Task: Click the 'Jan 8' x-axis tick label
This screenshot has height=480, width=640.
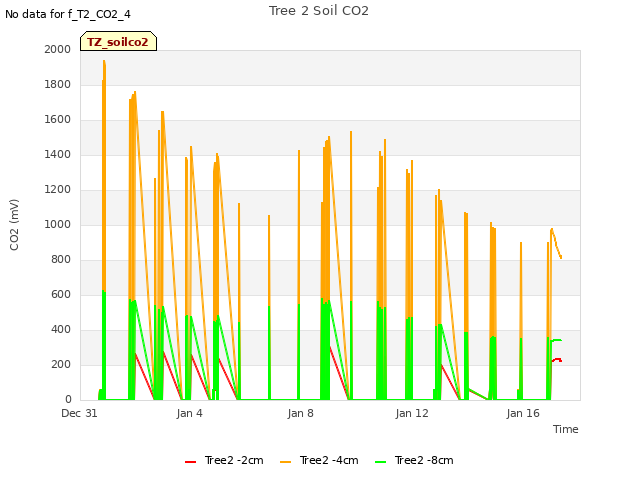Action: (300, 413)
